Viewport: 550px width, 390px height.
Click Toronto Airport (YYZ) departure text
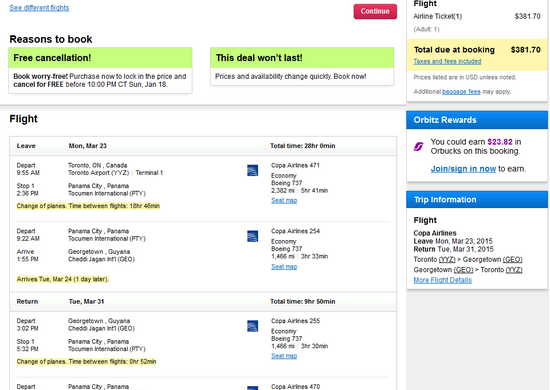(x=99, y=173)
